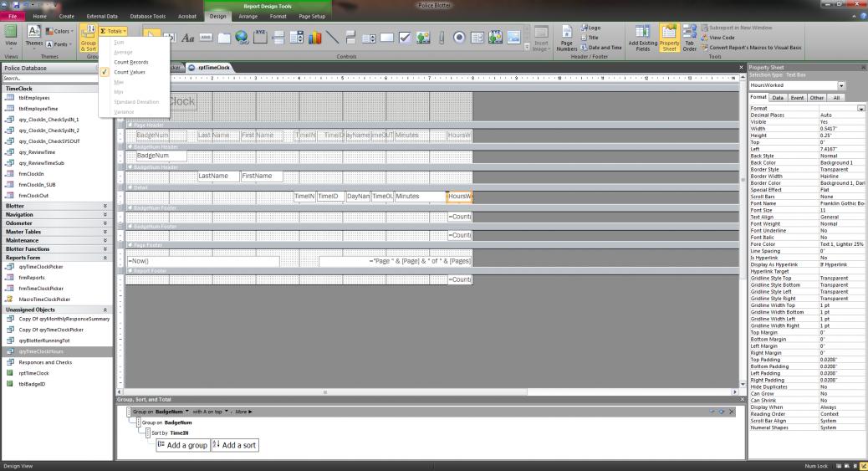Image resolution: width=868 pixels, height=471 pixels.
Task: Select the Bound Object Frame control
Action: coord(495,38)
